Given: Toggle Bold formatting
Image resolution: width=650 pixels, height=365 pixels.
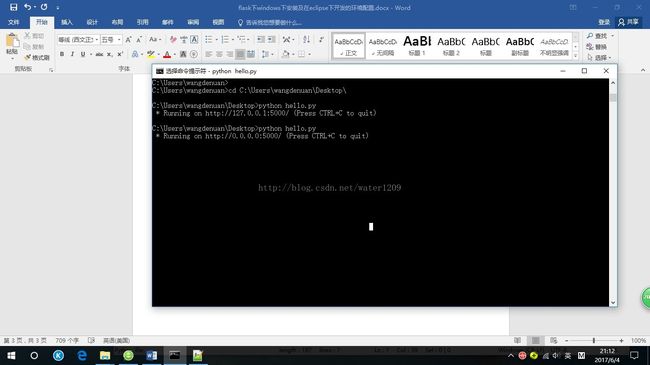Looking at the screenshot, I should (62, 54).
